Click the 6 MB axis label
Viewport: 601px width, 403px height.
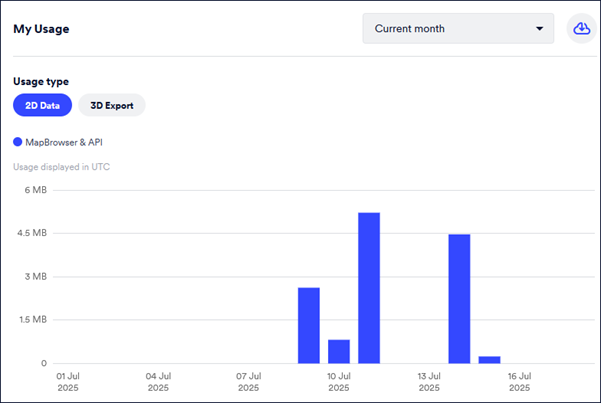36,190
